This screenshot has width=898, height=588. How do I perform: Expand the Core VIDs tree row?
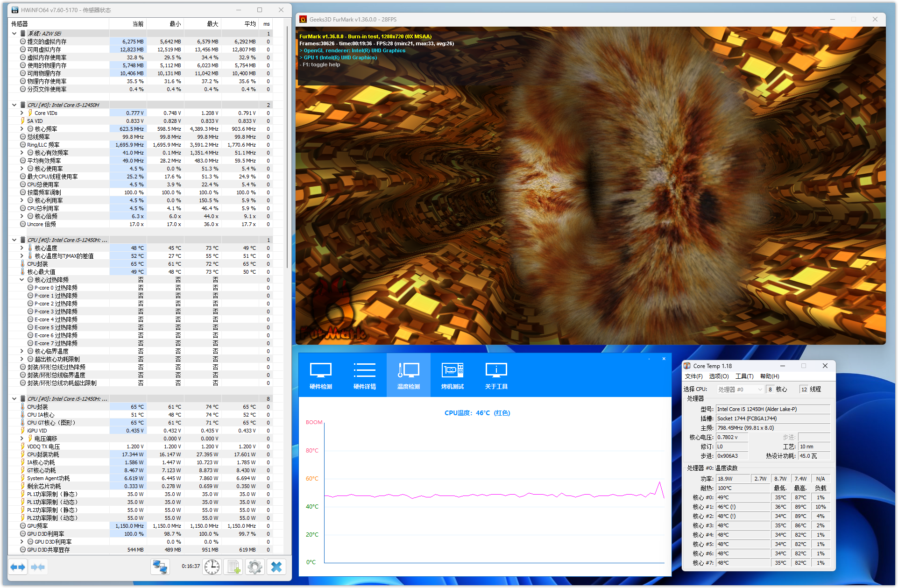(21, 113)
